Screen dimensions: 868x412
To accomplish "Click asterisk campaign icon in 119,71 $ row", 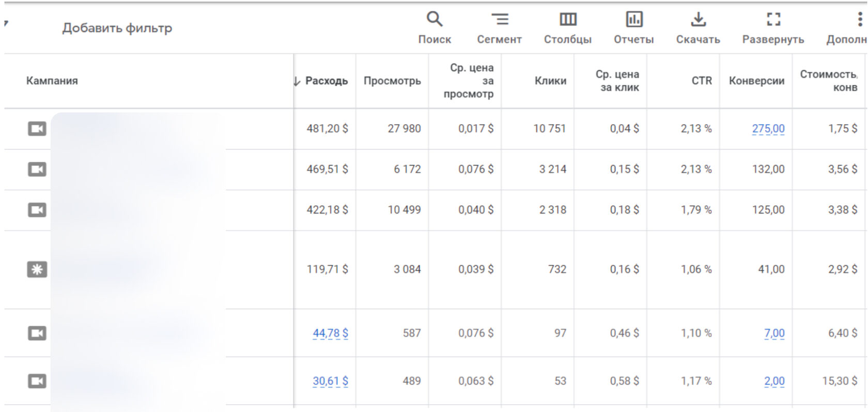I will 37,269.
